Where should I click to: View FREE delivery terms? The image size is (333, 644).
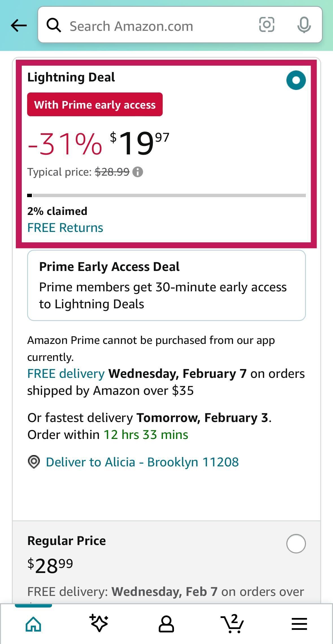click(x=65, y=373)
